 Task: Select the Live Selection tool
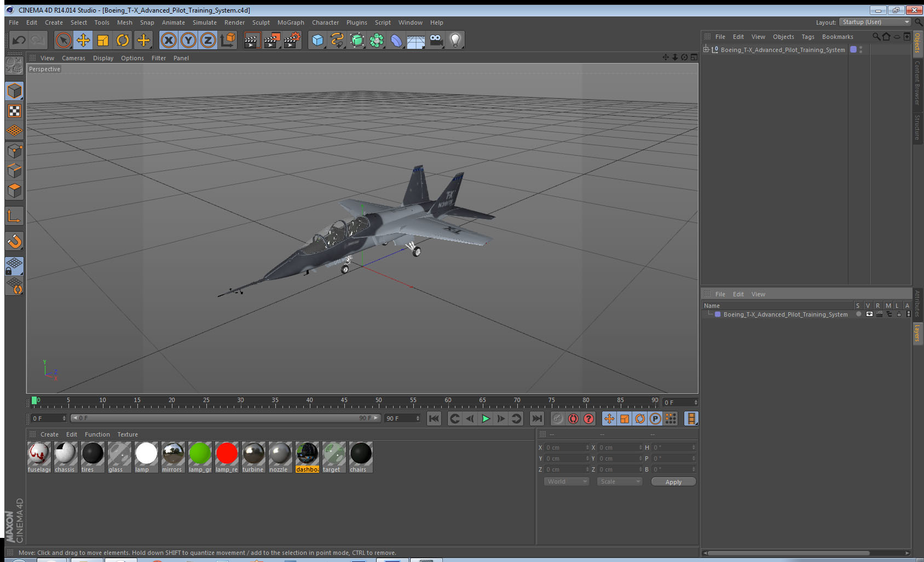pos(63,40)
